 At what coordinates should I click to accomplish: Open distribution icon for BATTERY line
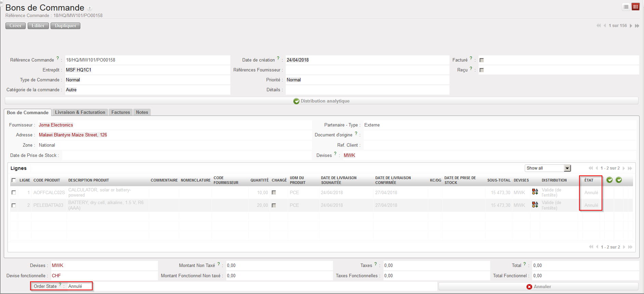tap(535, 204)
